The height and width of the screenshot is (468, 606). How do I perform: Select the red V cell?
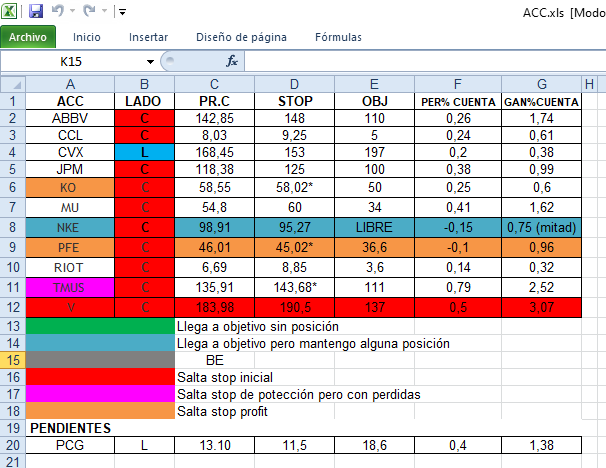tap(70, 308)
